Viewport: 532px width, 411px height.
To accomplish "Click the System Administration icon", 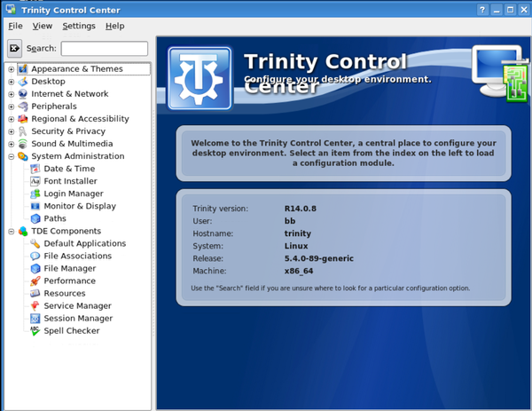I will click(x=23, y=156).
